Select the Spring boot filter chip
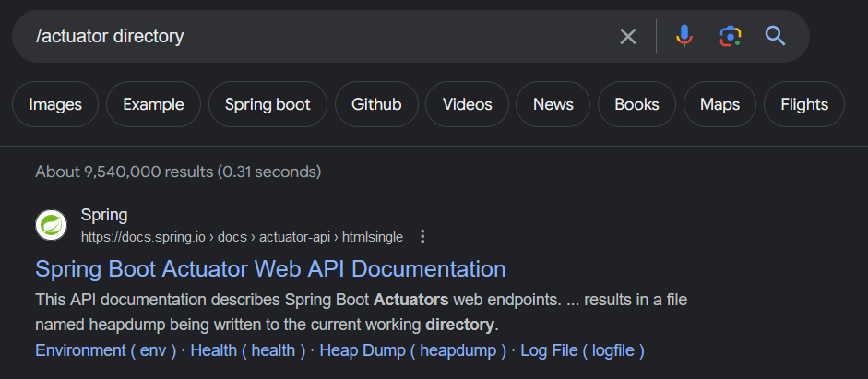The width and height of the screenshot is (868, 379). click(268, 104)
